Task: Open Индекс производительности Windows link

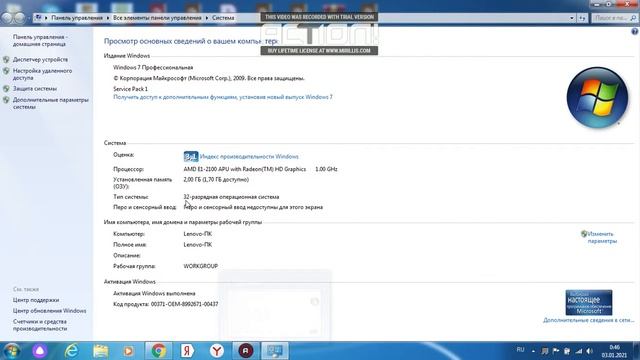Action: pyautogui.click(x=249, y=156)
